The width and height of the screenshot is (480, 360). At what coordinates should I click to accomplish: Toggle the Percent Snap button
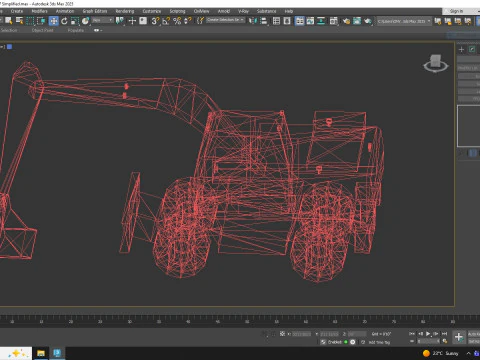[x=177, y=21]
